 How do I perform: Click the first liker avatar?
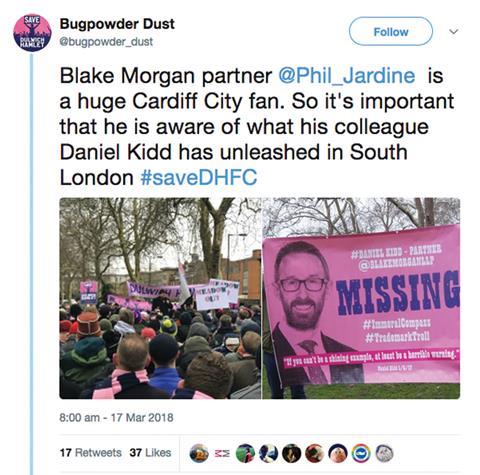tap(199, 453)
